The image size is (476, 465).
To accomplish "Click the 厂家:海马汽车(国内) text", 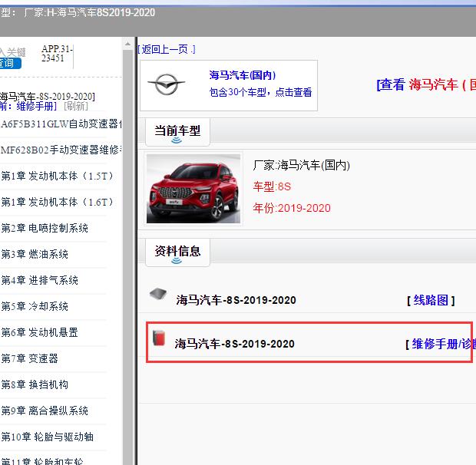I will (x=302, y=165).
